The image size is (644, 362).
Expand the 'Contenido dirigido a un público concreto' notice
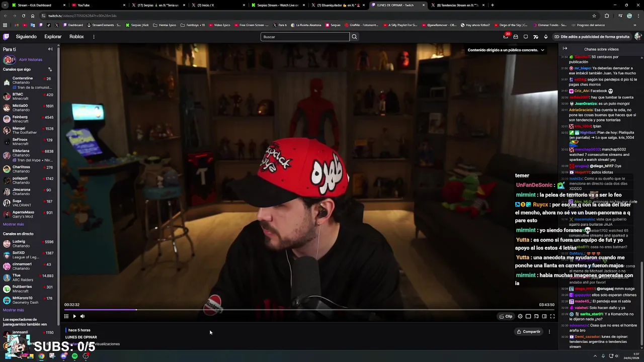[x=506, y=50]
